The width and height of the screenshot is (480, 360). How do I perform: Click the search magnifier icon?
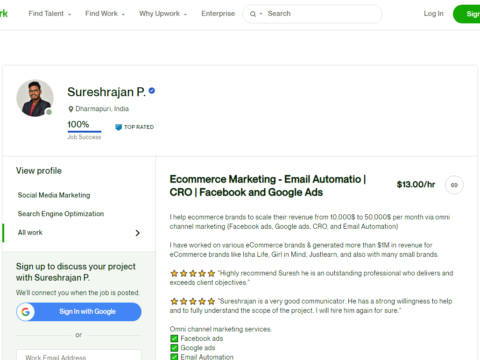(x=253, y=14)
